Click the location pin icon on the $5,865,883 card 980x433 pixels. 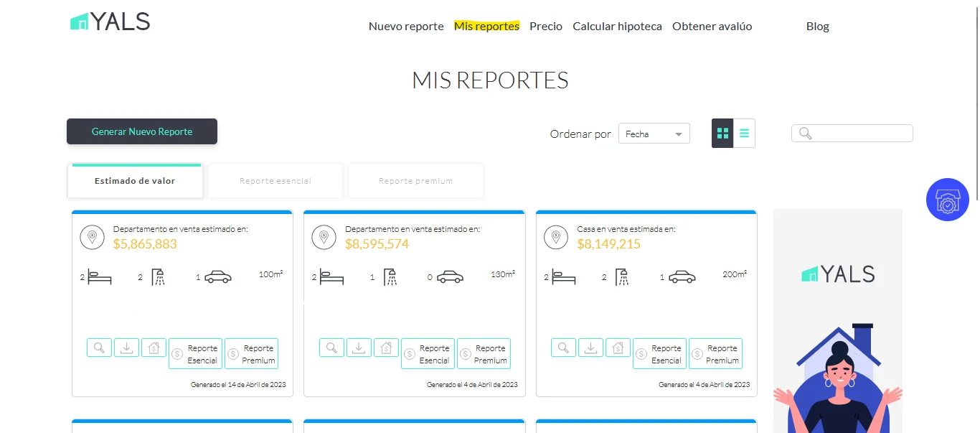pos(92,237)
